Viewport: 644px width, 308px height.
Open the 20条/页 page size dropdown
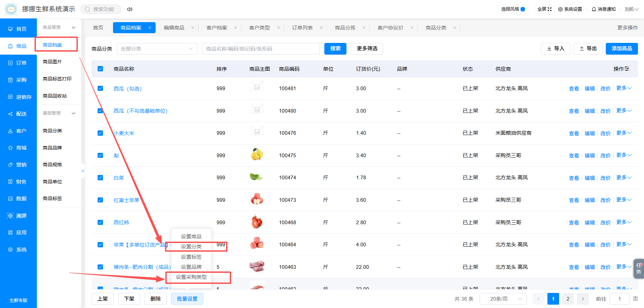coord(503,299)
